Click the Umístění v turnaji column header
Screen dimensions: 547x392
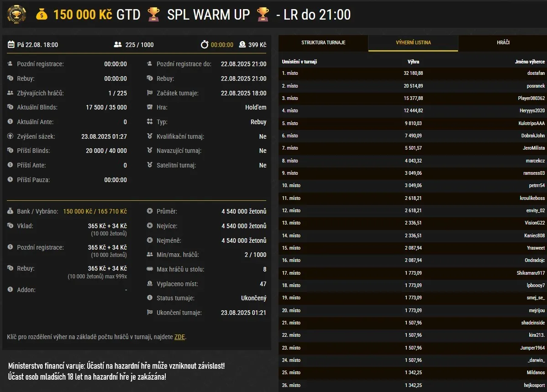(300, 62)
